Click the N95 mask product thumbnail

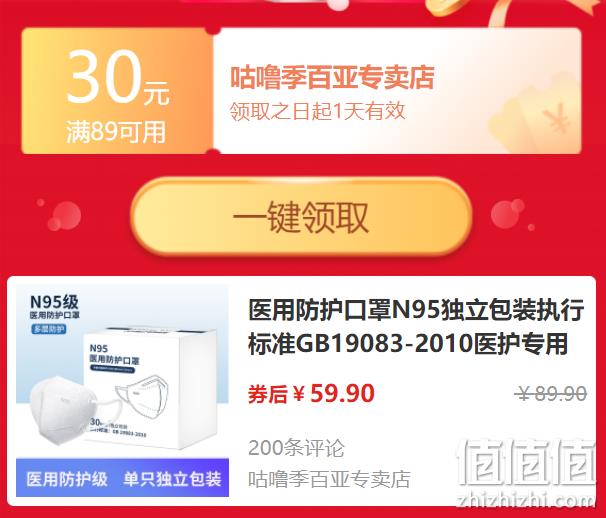122,390
